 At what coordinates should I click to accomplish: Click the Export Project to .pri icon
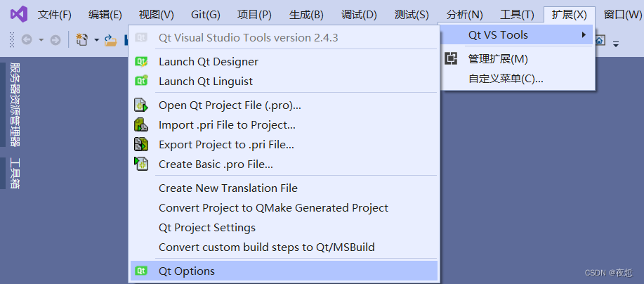[x=141, y=145]
